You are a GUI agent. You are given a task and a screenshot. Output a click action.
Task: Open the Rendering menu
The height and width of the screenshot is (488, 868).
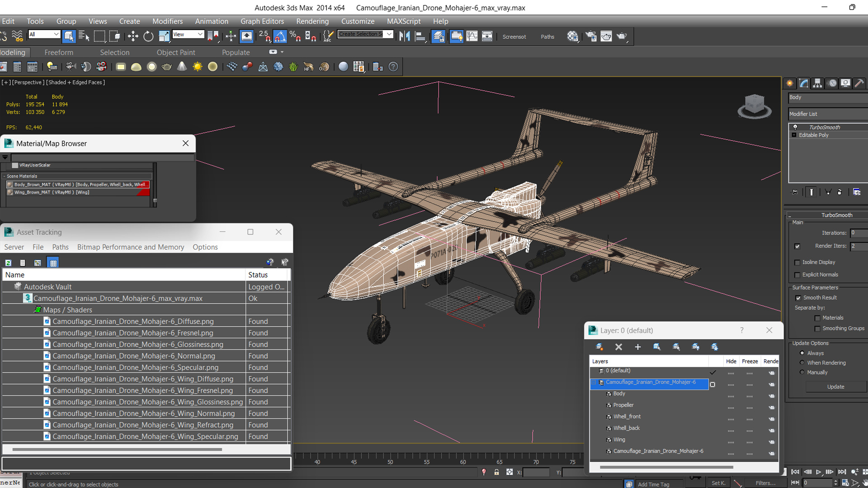coord(312,21)
